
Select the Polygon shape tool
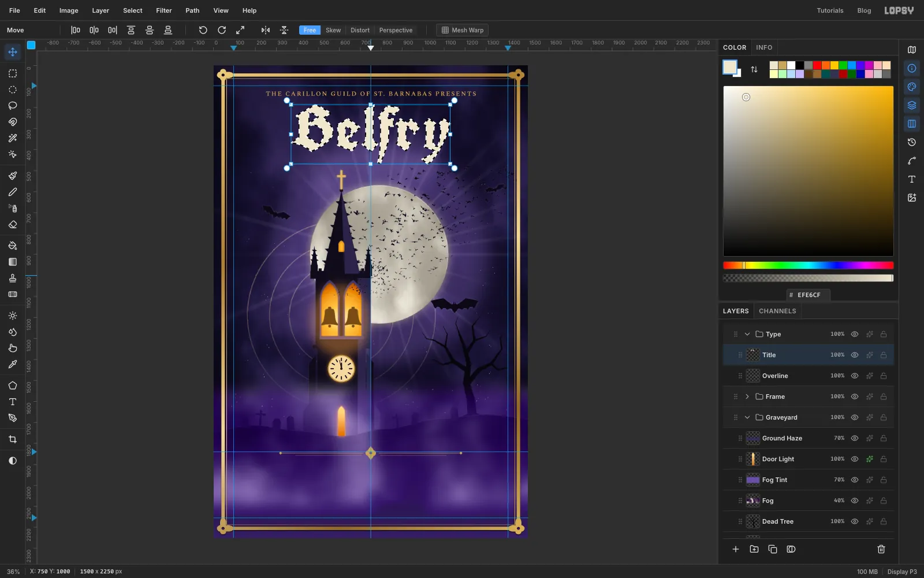click(x=13, y=386)
